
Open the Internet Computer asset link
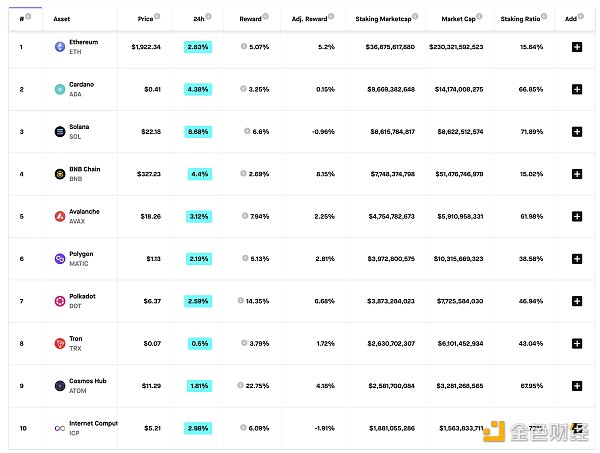(x=93, y=423)
